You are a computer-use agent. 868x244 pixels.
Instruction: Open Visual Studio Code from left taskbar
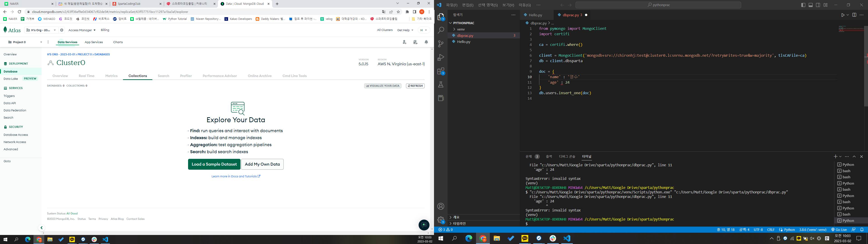tap(106, 239)
